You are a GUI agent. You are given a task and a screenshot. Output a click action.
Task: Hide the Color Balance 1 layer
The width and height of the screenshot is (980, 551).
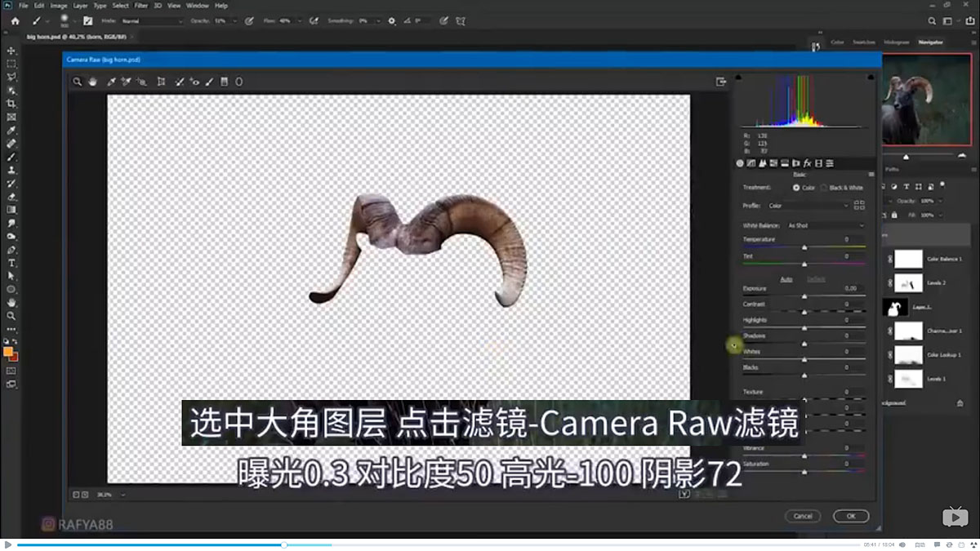(892, 259)
